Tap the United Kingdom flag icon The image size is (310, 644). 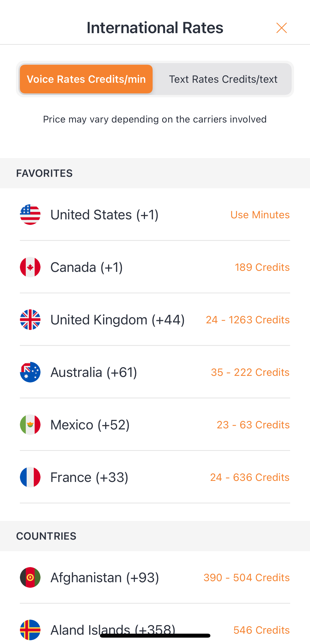(30, 320)
